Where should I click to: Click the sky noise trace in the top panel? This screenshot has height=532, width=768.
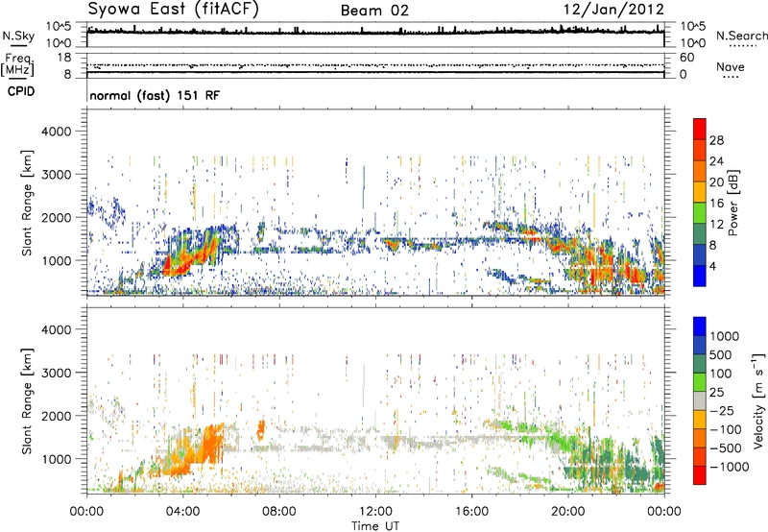(x=375, y=32)
